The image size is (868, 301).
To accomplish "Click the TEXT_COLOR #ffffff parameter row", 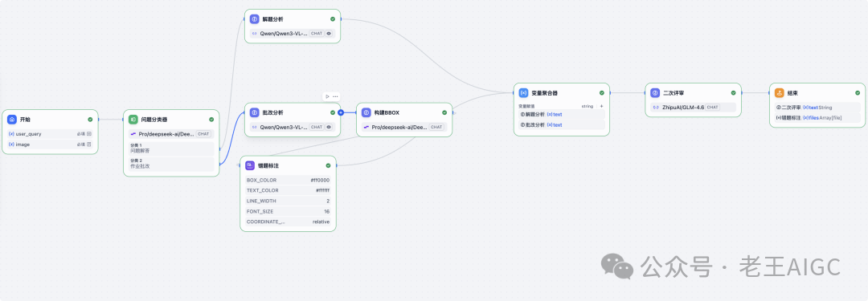I will coord(288,190).
